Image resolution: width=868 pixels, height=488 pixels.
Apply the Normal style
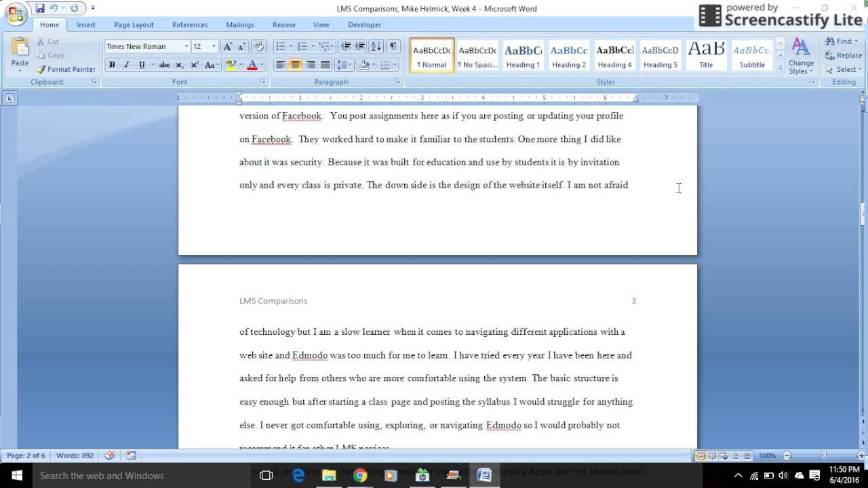[x=432, y=55]
